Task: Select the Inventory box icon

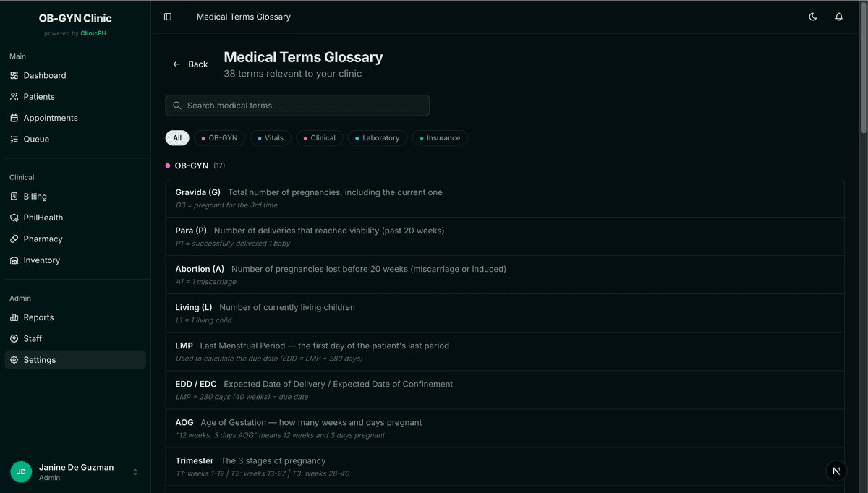Action: [14, 260]
